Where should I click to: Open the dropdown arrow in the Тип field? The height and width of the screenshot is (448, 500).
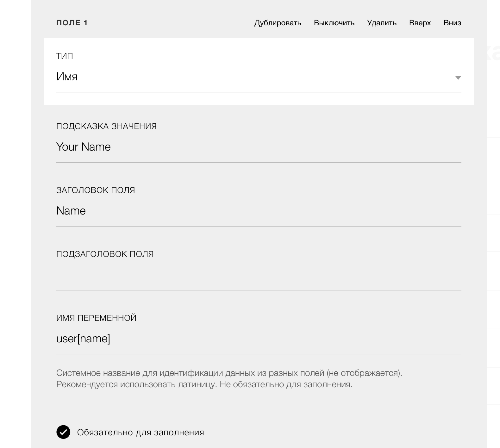tap(458, 78)
